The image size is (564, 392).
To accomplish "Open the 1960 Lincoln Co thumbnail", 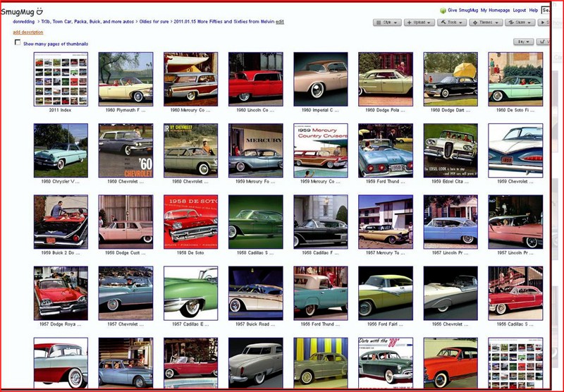I will pos(256,79).
